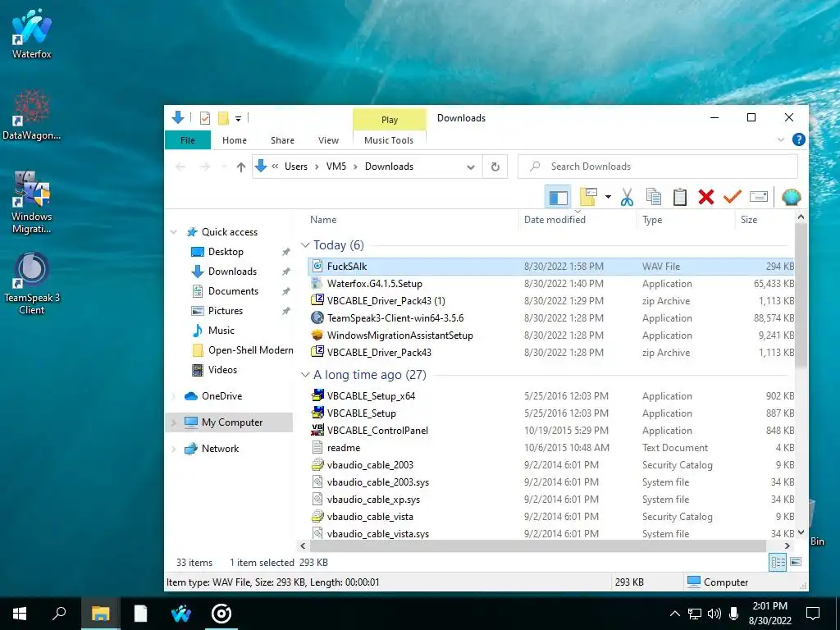Collapse the Quick access tree node
The width and height of the screenshot is (840, 630).
click(174, 232)
